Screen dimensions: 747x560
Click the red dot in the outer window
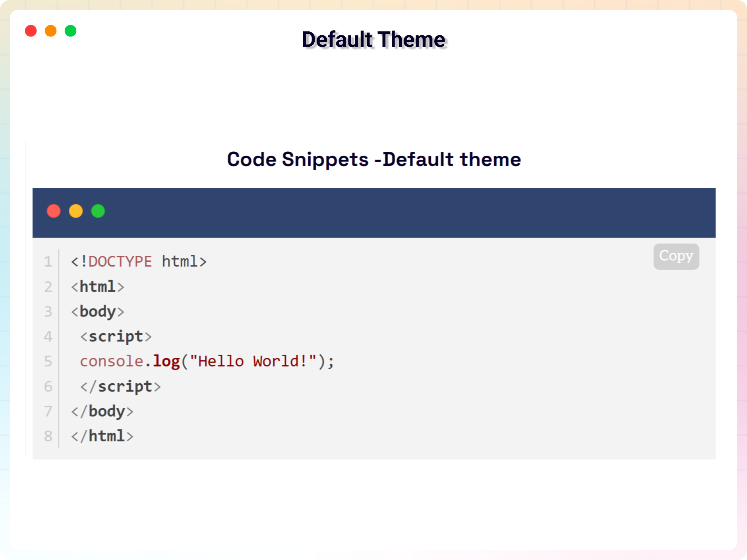(31, 31)
